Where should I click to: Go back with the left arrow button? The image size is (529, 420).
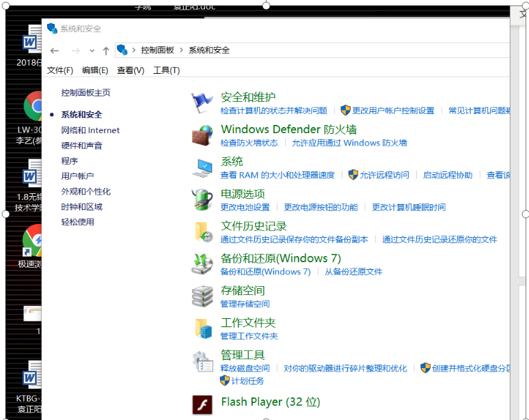[55, 51]
